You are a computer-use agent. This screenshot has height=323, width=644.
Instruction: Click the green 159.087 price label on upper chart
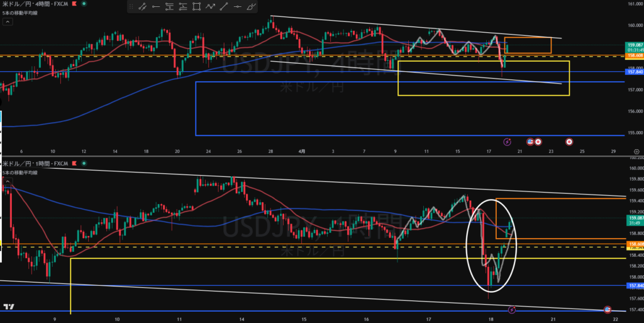click(633, 45)
